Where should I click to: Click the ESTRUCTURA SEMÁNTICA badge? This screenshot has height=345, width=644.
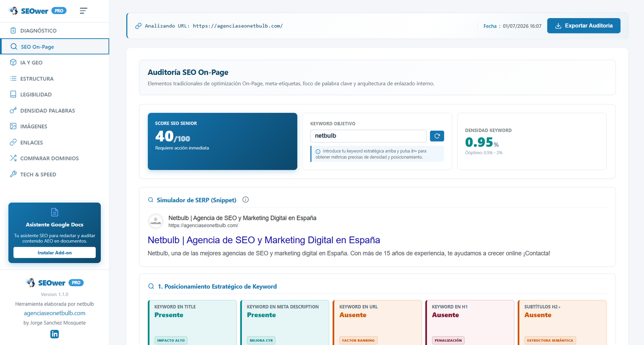(550, 340)
